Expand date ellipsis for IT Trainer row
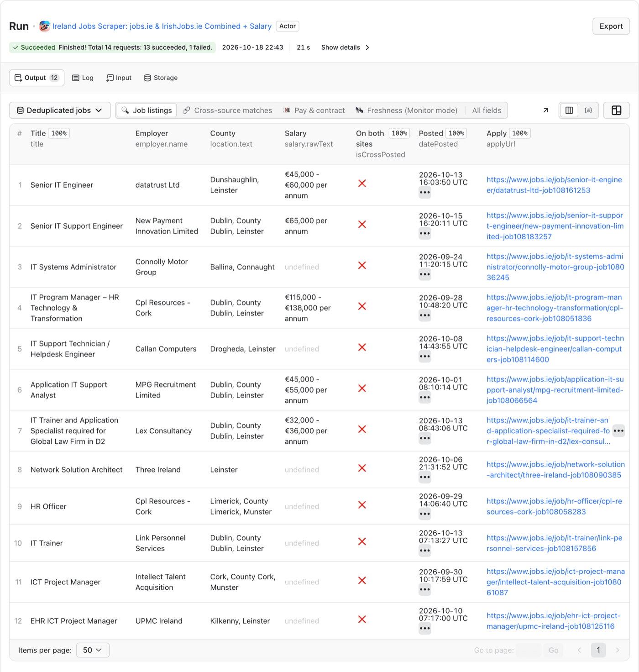Screen dimensions: 639x672 click(x=424, y=551)
